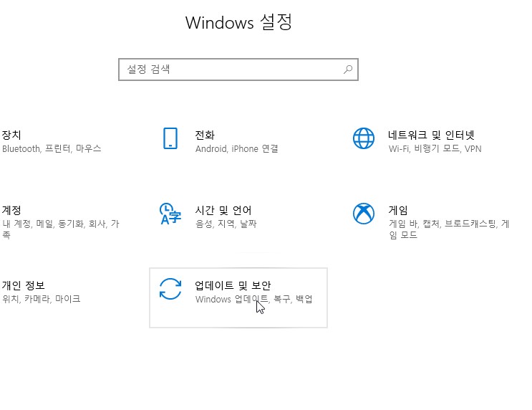The height and width of the screenshot is (410, 532).
Task: Open the 게임 settings category
Action: point(397,210)
